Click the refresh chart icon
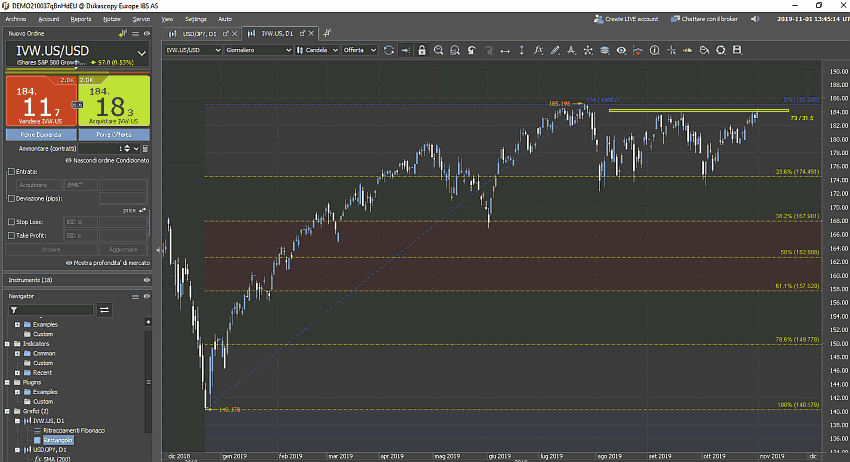Viewport: 850px width, 462px height. click(x=389, y=49)
